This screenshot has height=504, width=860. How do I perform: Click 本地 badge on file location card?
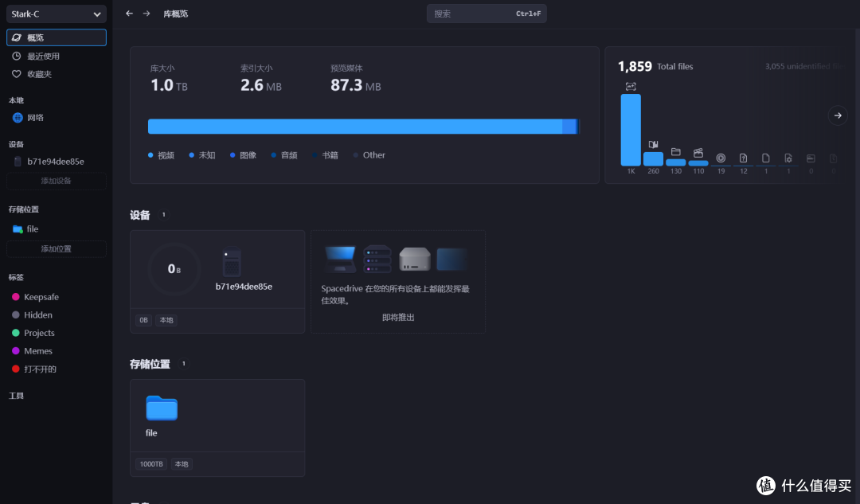pos(182,464)
